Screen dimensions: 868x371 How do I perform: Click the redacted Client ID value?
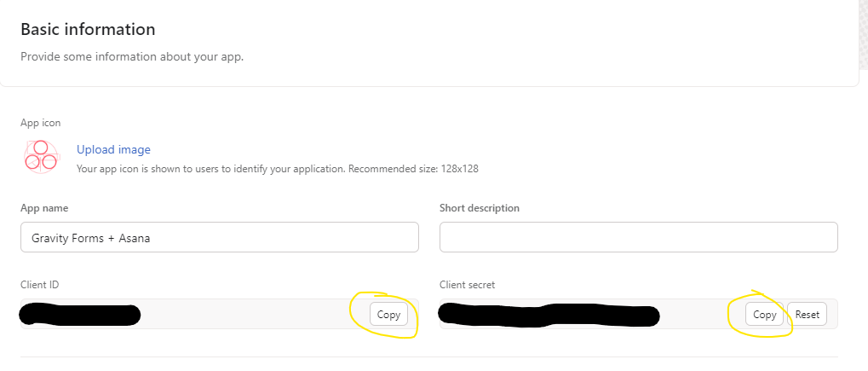(80, 315)
